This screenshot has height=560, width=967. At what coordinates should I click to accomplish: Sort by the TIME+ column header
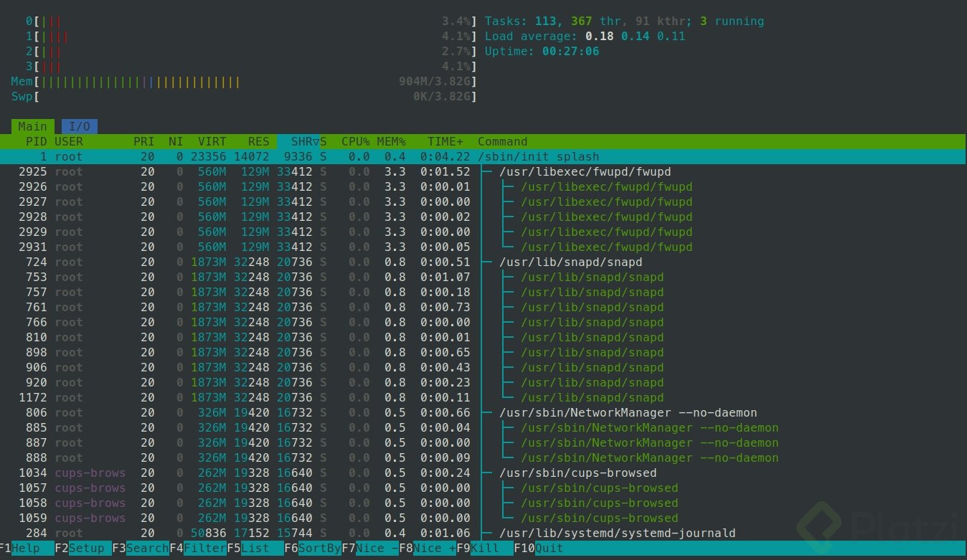tap(445, 142)
